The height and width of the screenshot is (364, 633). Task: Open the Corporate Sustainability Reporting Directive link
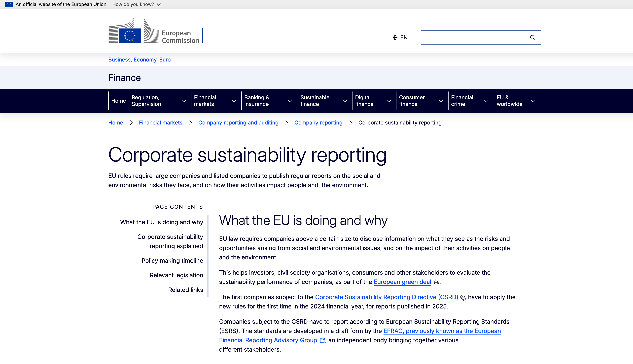pos(386,297)
